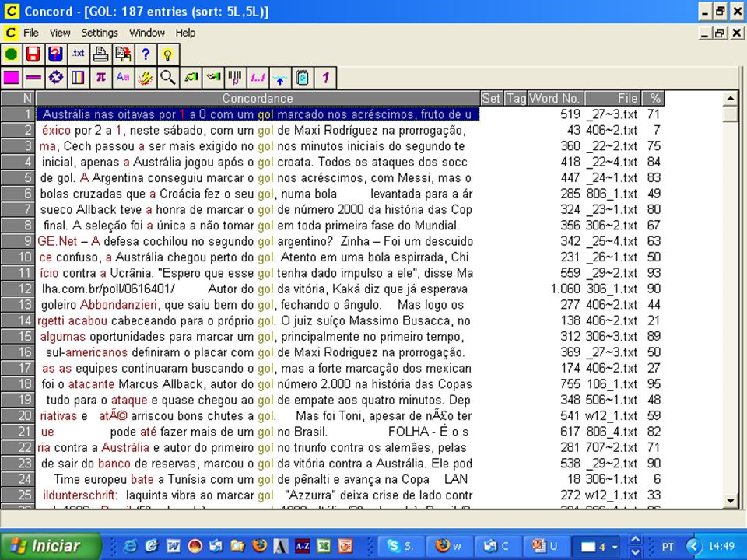Click the vertical scrollbar thumb
Image resolution: width=747 pixels, height=560 pixels.
(x=731, y=114)
